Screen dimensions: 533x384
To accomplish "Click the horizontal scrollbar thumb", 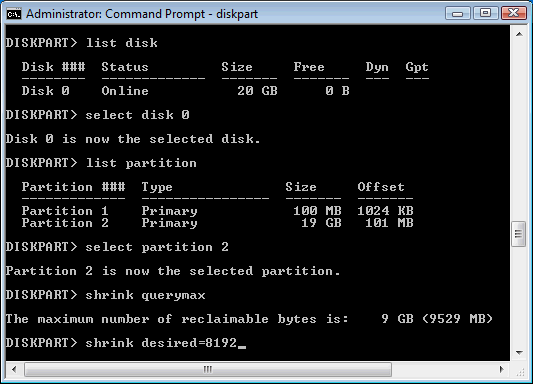I will 208,369.
